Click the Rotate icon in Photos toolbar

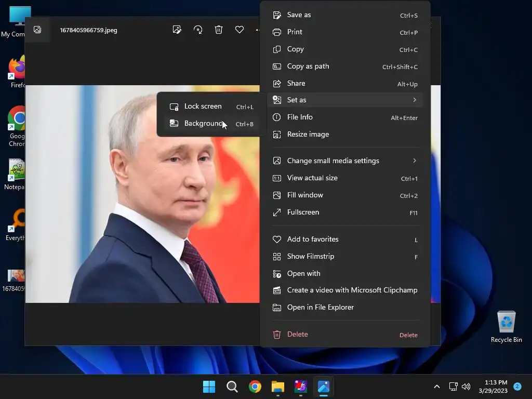pyautogui.click(x=198, y=30)
